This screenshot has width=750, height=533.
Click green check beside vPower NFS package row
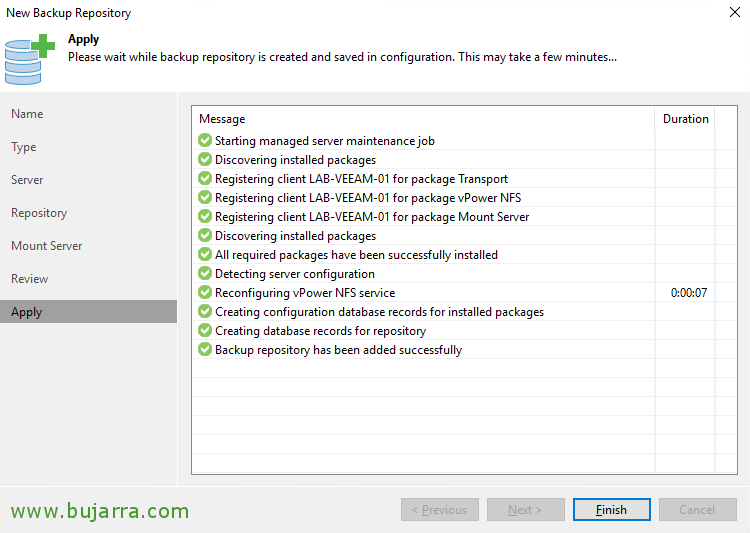[x=205, y=197]
